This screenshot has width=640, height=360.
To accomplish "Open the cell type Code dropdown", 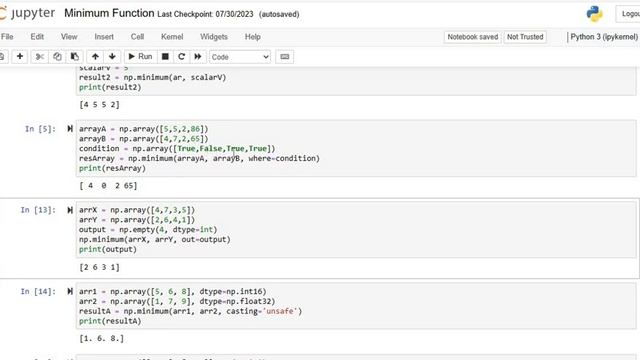I will coord(240,57).
